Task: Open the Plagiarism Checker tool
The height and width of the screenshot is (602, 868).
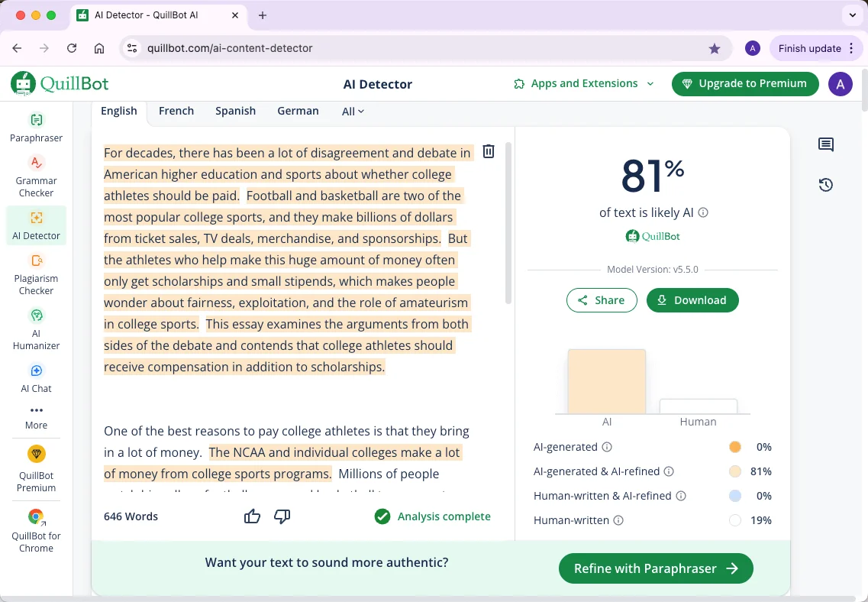Action: point(36,275)
